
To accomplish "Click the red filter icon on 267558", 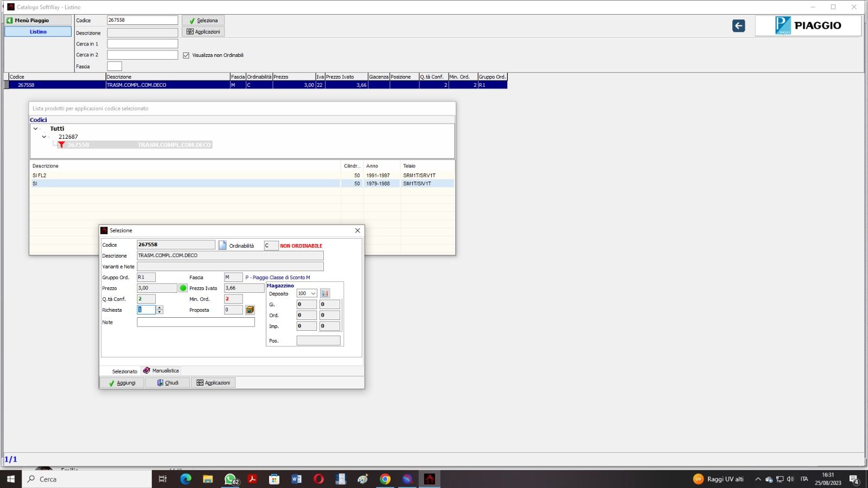I will coord(61,145).
